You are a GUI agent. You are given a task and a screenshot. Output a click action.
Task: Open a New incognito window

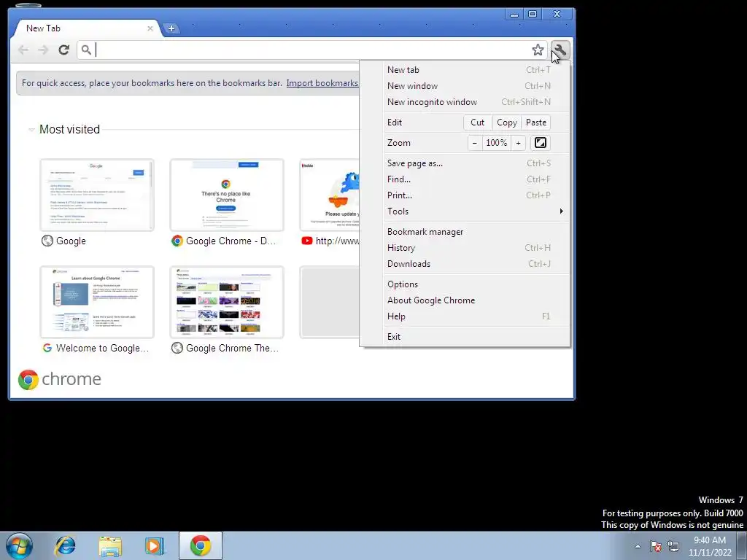coord(476,102)
